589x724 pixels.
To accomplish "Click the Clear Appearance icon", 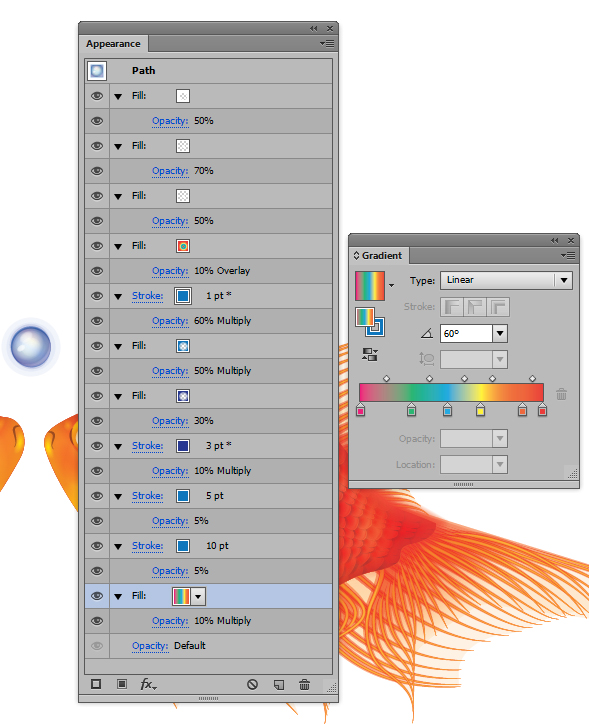I will pos(252,684).
